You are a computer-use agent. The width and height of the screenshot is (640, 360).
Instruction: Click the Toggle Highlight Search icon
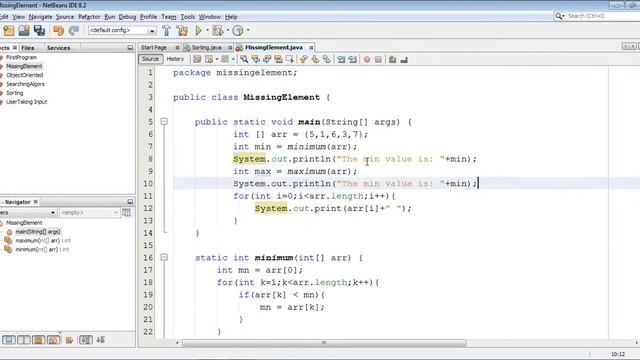[x=278, y=60]
